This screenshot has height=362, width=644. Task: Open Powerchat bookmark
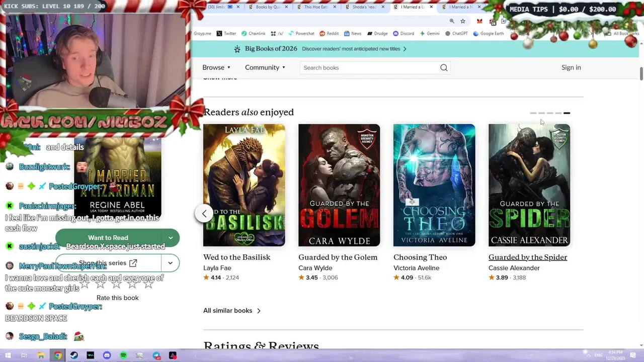pyautogui.click(x=301, y=34)
